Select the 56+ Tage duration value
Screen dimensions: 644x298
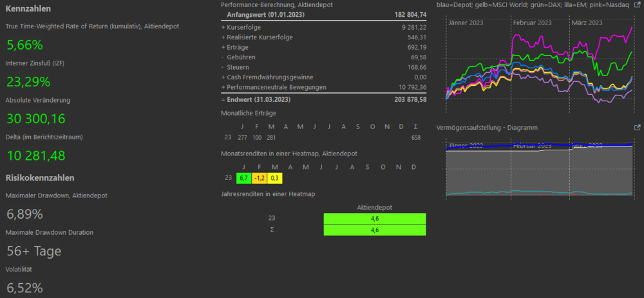point(34,251)
